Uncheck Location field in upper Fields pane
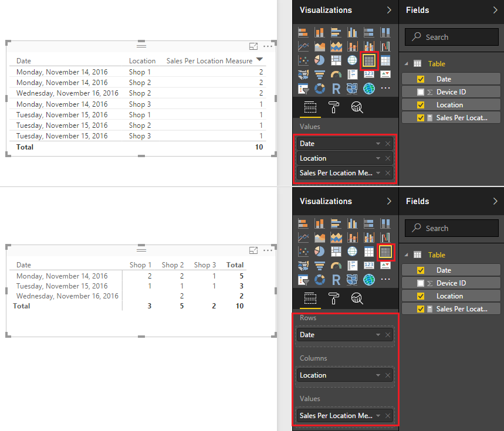The width and height of the screenshot is (504, 431). [421, 105]
